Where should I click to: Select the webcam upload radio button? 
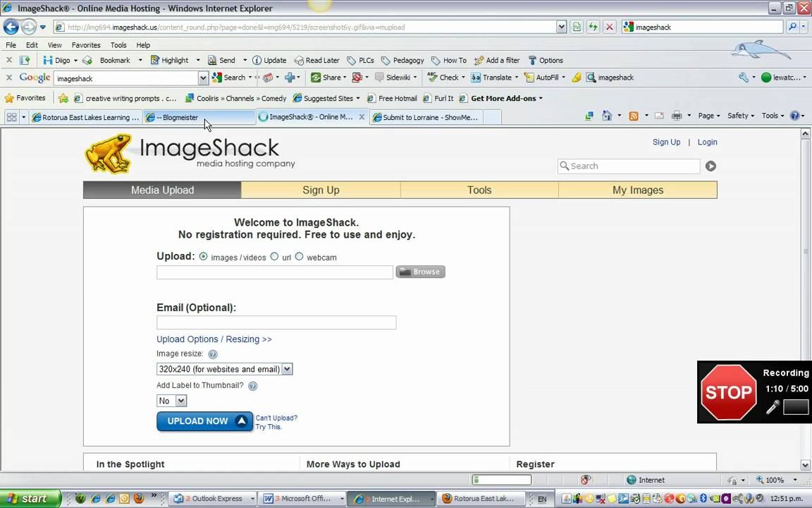coord(299,257)
